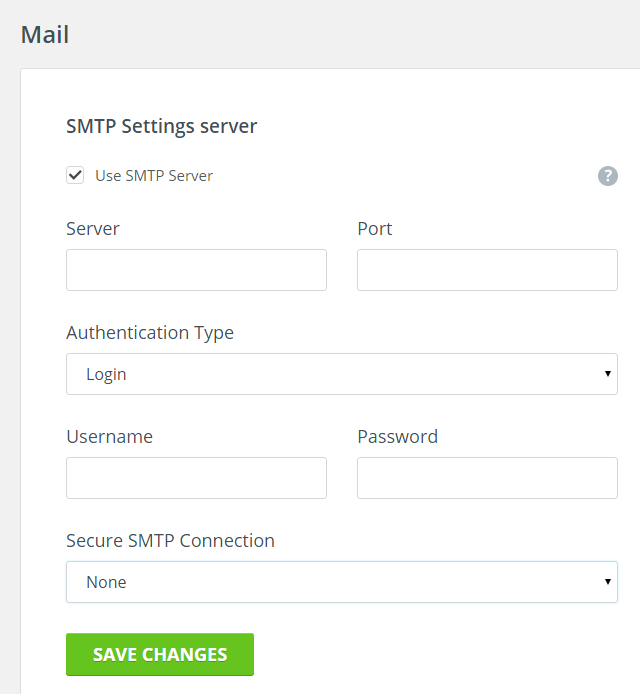Focus the Server input field

click(197, 270)
